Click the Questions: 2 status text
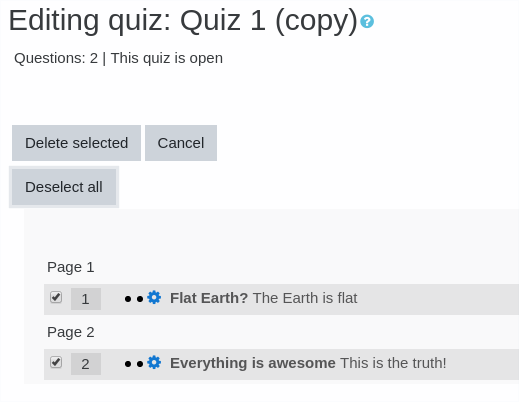 pos(56,58)
